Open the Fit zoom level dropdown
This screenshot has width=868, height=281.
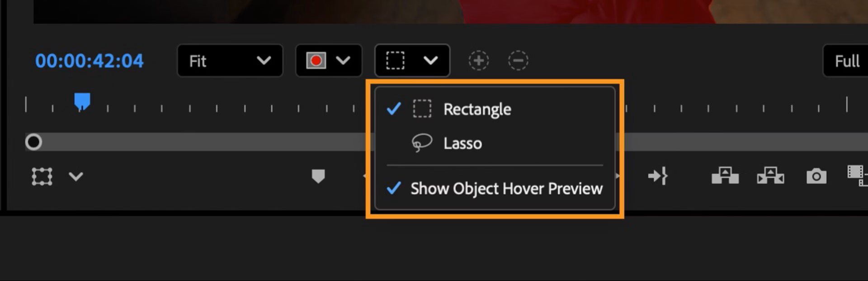230,61
